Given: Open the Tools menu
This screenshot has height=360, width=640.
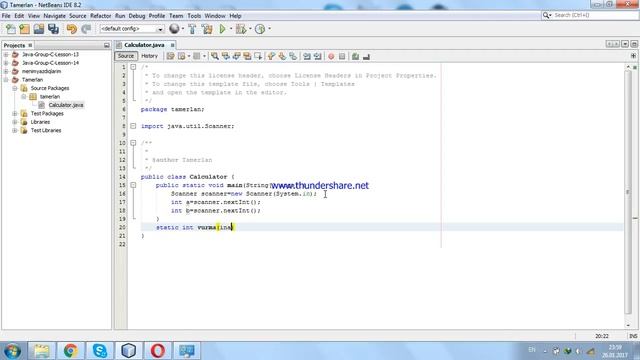Looking at the screenshot, I should [x=194, y=16].
